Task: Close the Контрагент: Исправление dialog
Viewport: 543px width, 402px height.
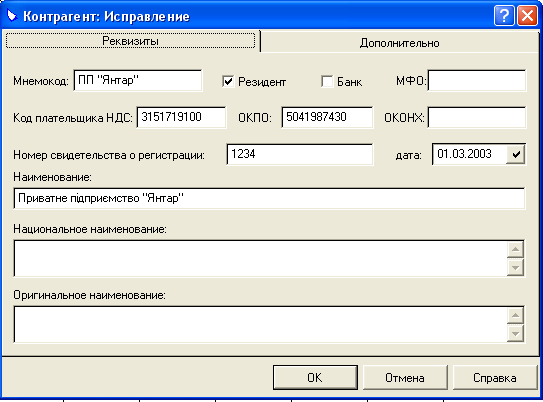Action: [527, 16]
